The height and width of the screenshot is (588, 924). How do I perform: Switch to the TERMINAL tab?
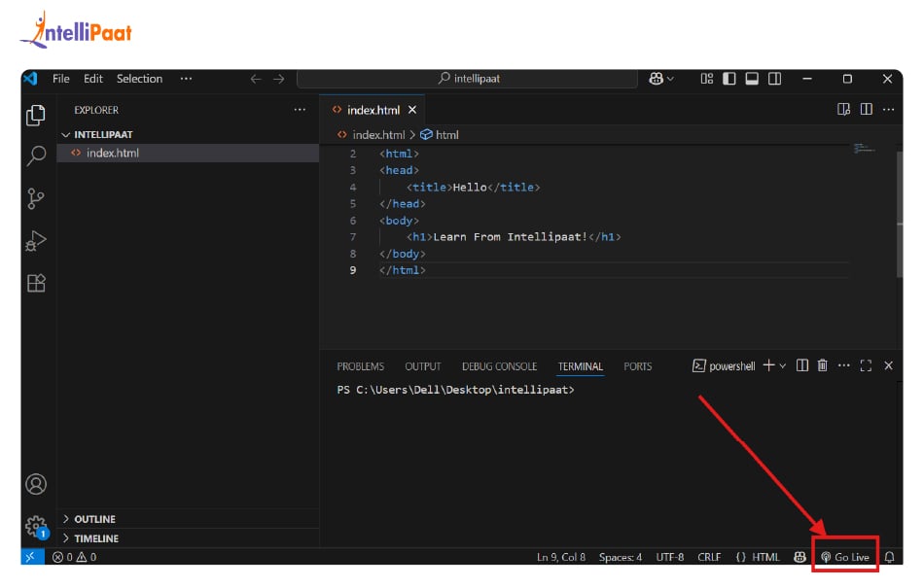(x=581, y=366)
